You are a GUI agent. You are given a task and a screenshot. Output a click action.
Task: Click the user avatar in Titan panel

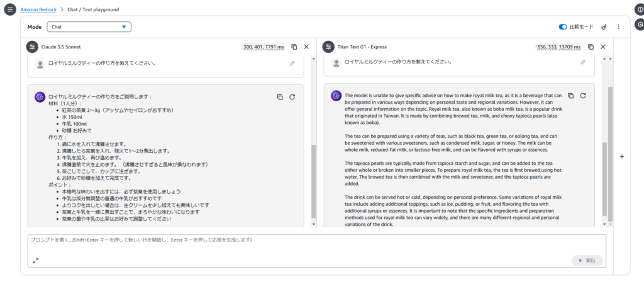336,62
